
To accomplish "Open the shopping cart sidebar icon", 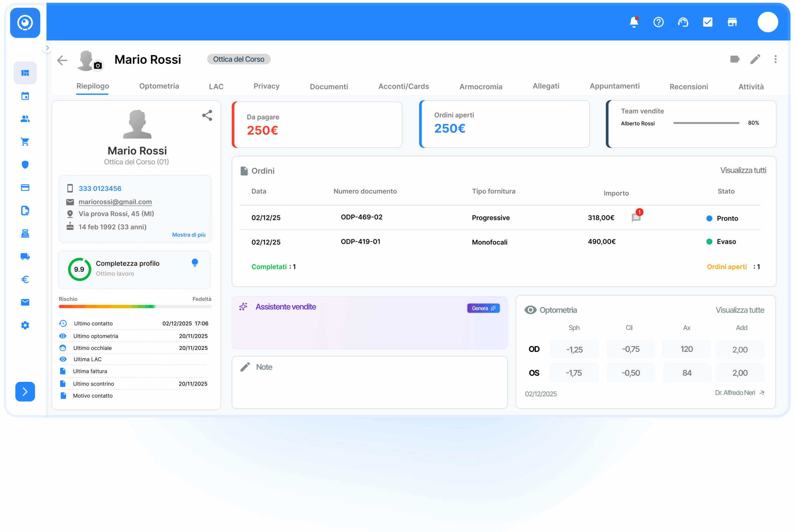I will click(x=25, y=142).
